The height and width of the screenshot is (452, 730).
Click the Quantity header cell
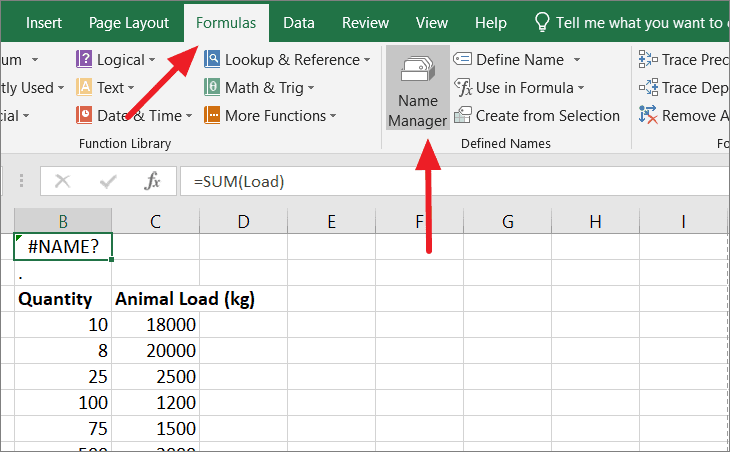(63, 298)
